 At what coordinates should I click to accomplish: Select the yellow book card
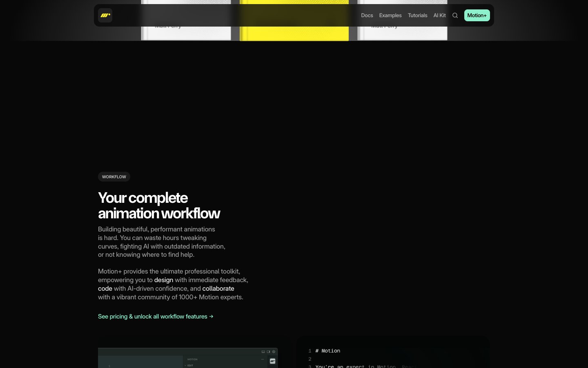pyautogui.click(x=294, y=34)
